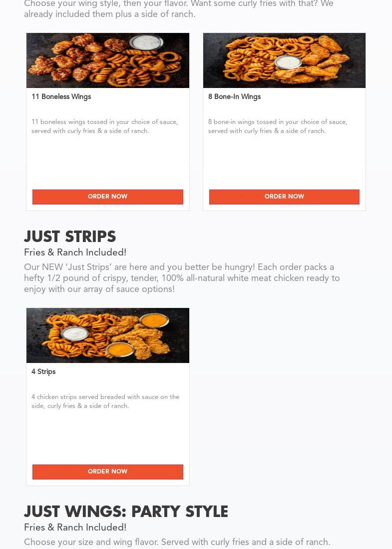Select the 4 Strips item title
Image resolution: width=392 pixels, height=549 pixels.
(x=43, y=371)
